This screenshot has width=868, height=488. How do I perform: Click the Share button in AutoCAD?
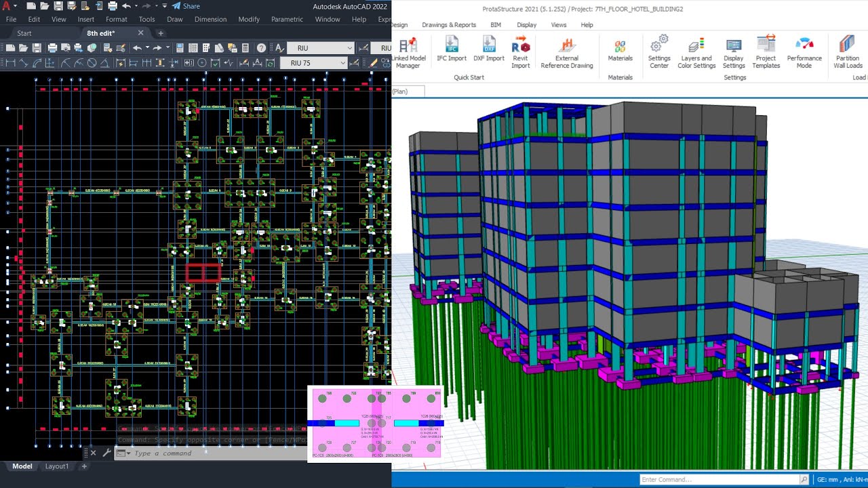click(186, 6)
